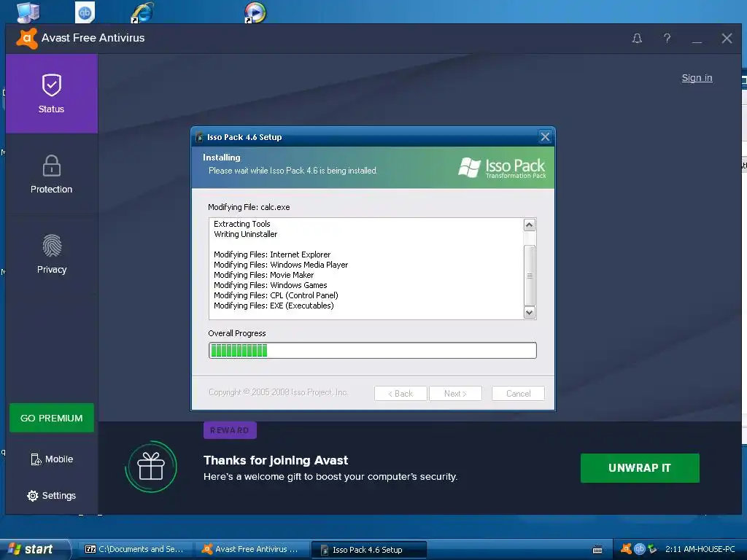Click the UNWRAP IT button
The height and width of the screenshot is (560, 747).
(639, 468)
